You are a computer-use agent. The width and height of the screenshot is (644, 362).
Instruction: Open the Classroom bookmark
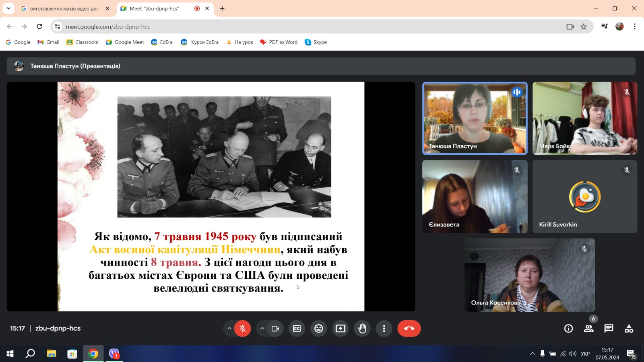click(x=83, y=42)
